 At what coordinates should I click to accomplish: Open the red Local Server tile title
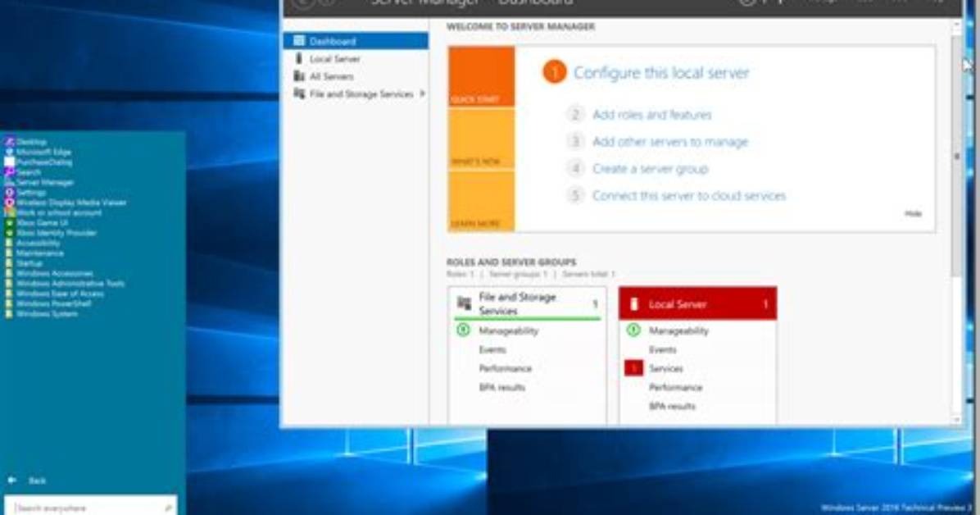tap(678, 304)
